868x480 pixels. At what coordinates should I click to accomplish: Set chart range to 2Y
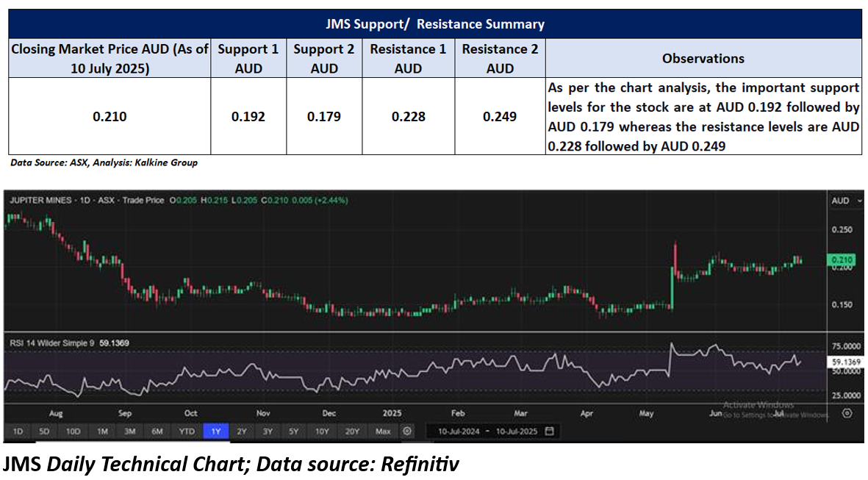click(x=242, y=431)
